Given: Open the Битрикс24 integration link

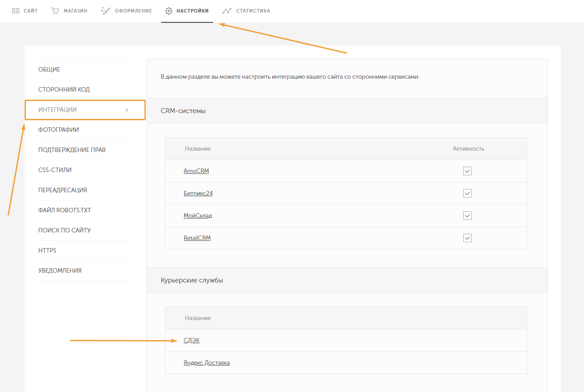Looking at the screenshot, I should click(198, 194).
